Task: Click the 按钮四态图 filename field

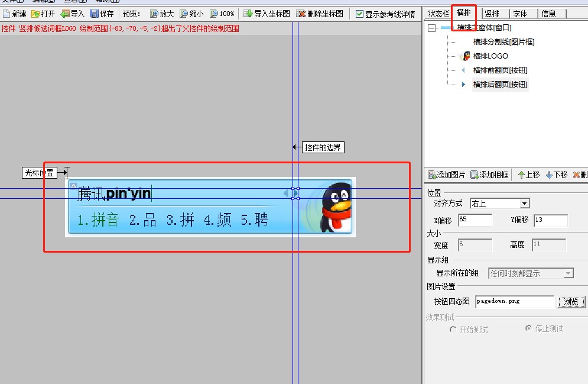Action: coord(515,301)
